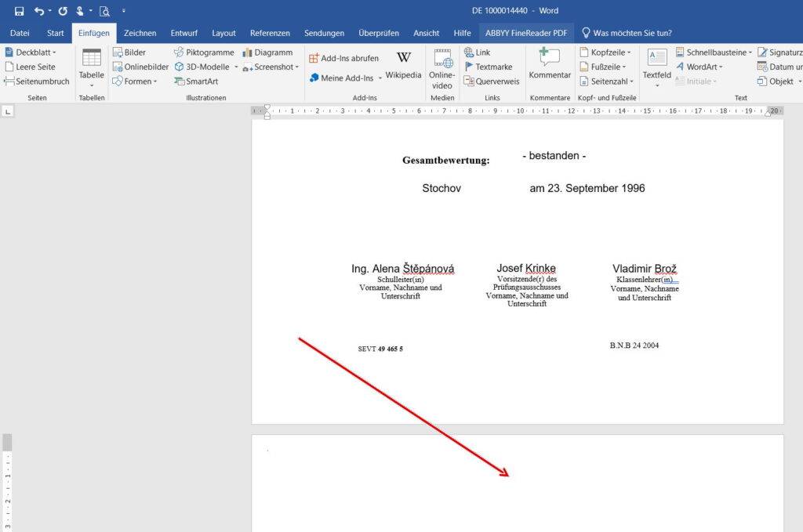Viewport: 803px width, 532px height.
Task: Open the Textfeld gallery
Action: (x=657, y=67)
